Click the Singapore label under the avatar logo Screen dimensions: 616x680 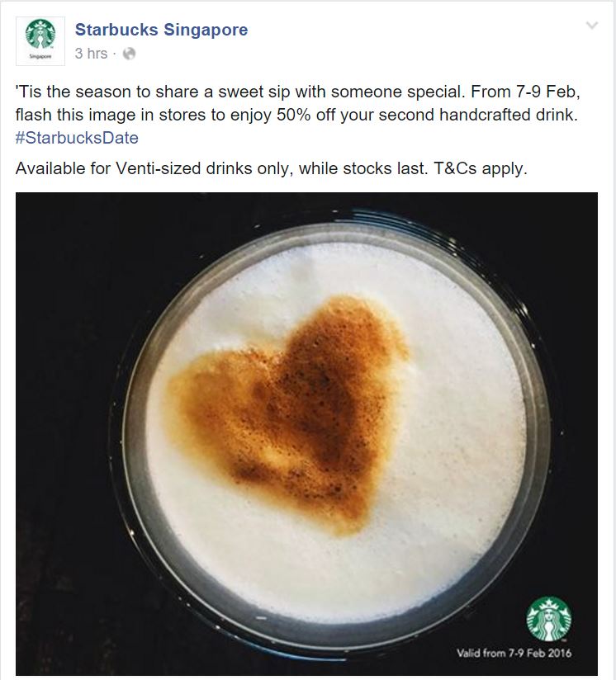click(40, 56)
